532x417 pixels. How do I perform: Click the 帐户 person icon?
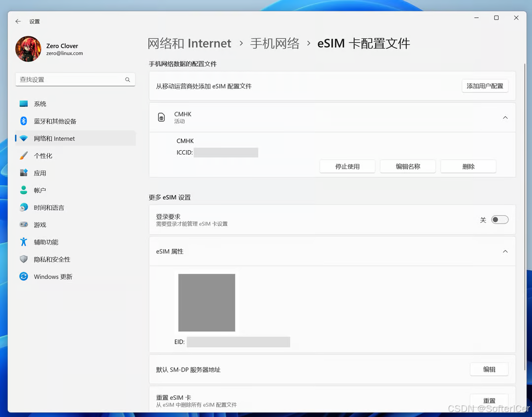coord(24,190)
